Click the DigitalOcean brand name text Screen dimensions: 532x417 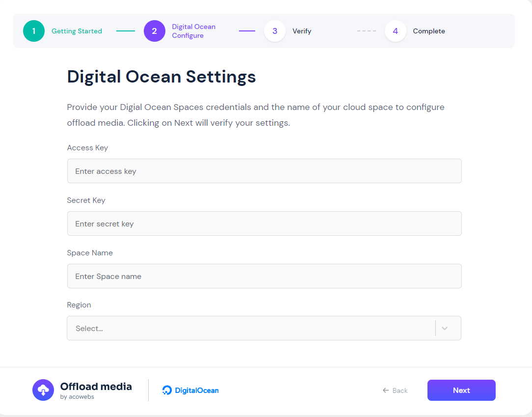(197, 390)
